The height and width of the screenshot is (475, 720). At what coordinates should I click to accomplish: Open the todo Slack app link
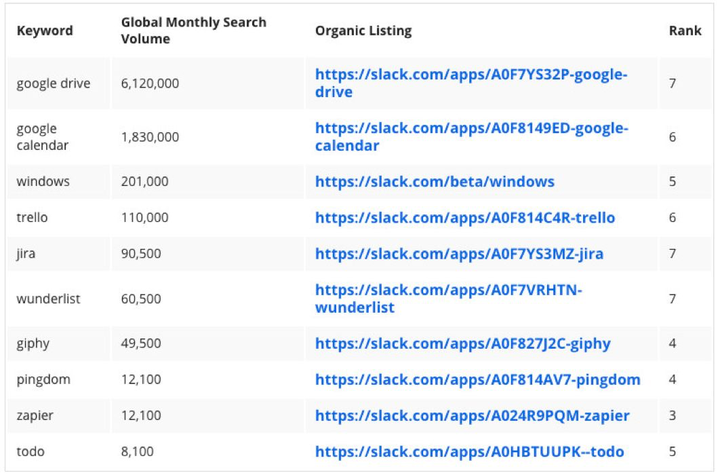tap(469, 452)
